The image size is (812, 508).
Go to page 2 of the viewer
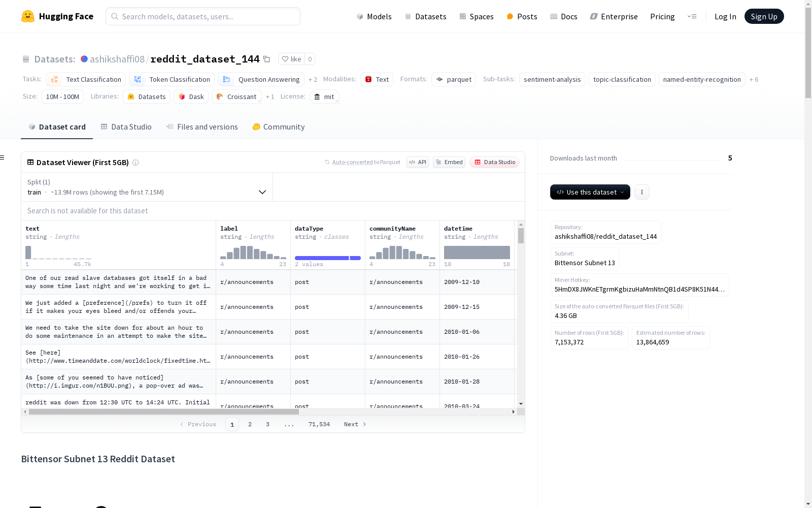pos(250,424)
